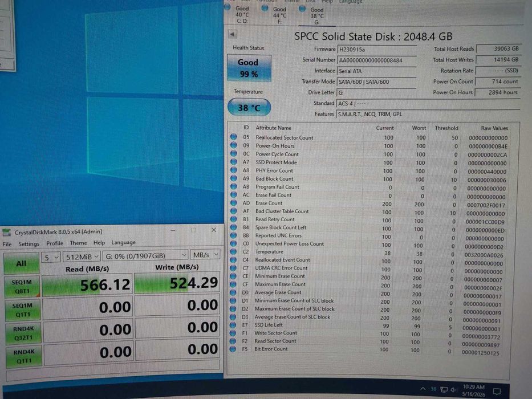The width and height of the screenshot is (532, 399).
Task: Click CrystalDiskMark app icon in title bar
Action: tap(6, 233)
